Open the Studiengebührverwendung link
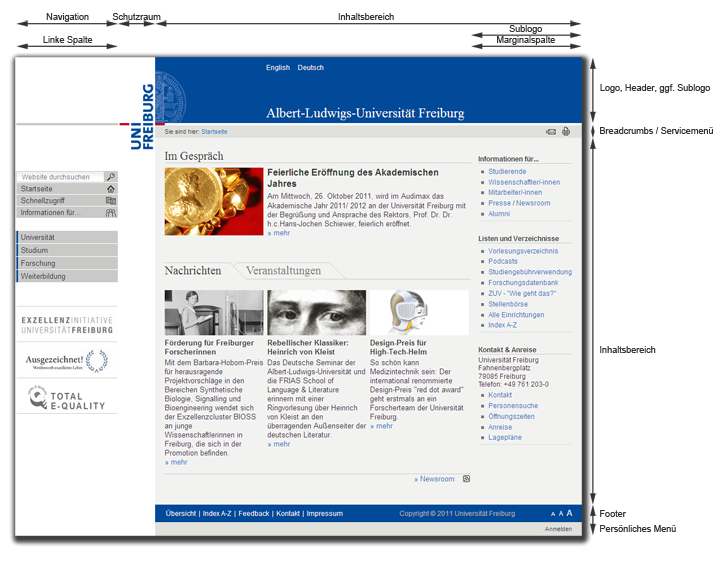Screen dimensions: 722x578 (x=530, y=272)
